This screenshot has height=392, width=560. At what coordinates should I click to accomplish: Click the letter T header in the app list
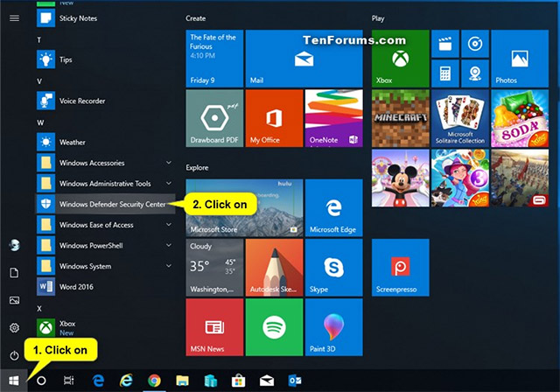pyautogui.click(x=38, y=40)
